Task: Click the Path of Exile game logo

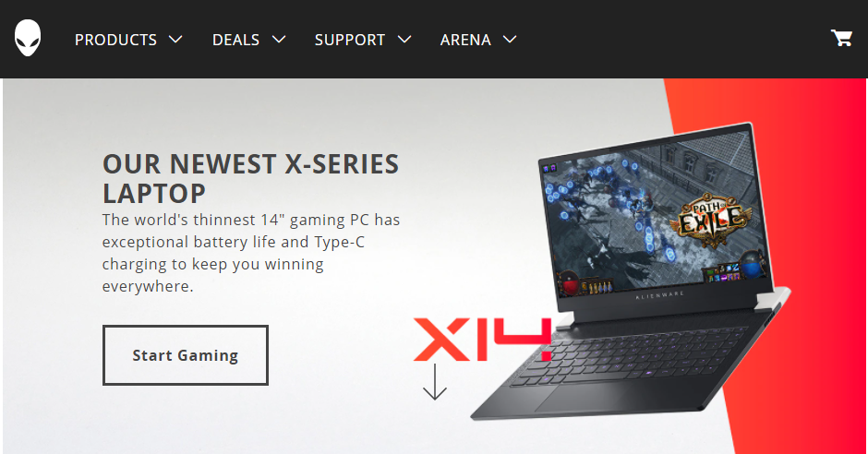Action: pyautogui.click(x=711, y=219)
